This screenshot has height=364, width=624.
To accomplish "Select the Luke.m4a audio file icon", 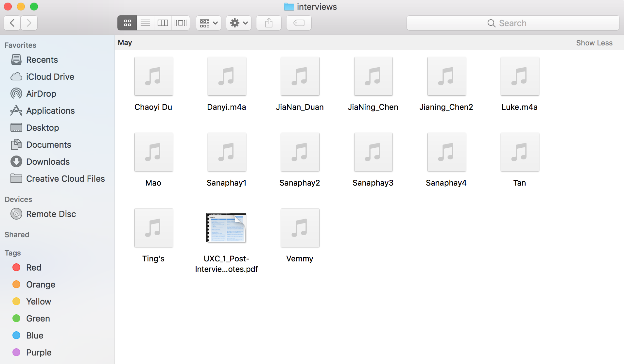I will [520, 76].
